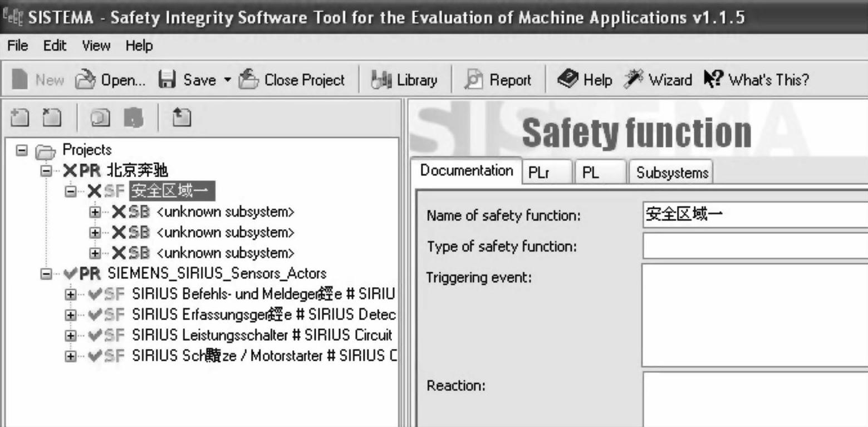
Task: Expand the third unknown subsystem node
Action: (x=95, y=253)
